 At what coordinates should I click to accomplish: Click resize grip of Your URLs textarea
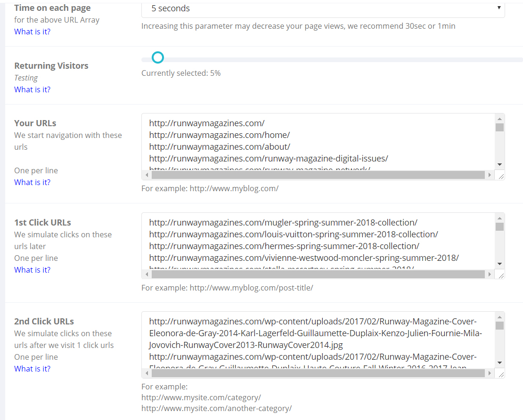pos(501,176)
